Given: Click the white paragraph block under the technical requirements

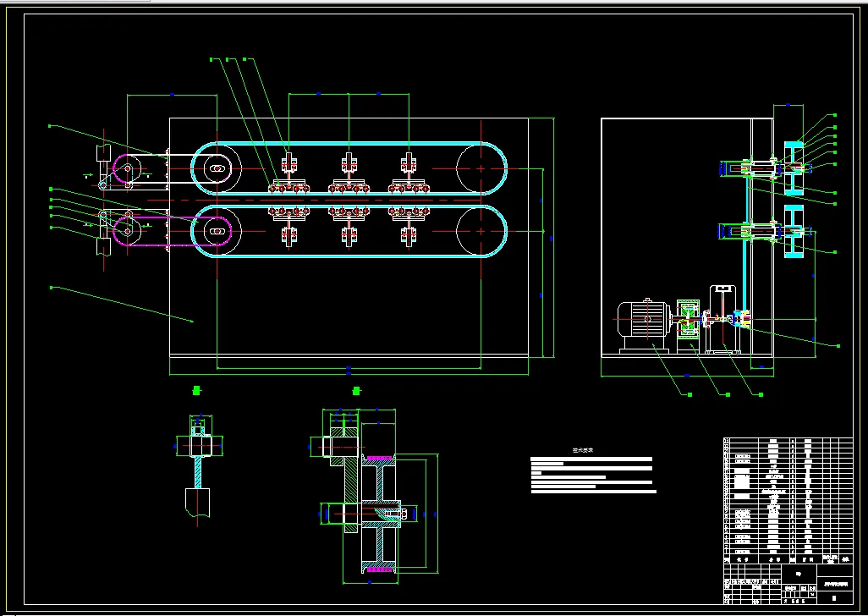Looking at the screenshot, I should click(x=593, y=475).
